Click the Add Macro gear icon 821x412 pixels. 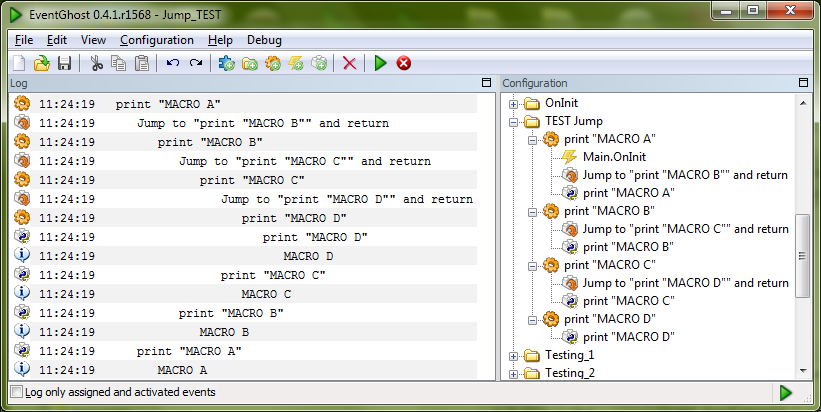[273, 63]
